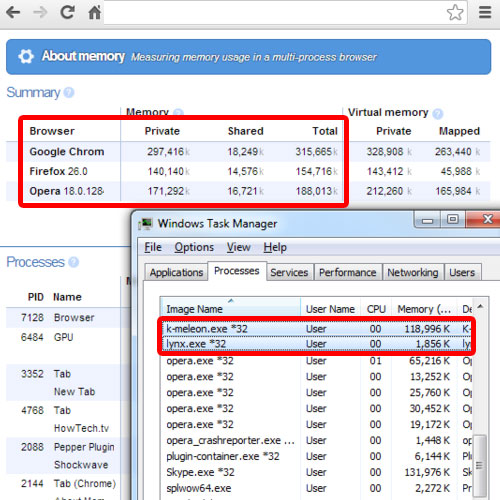The image size is (500, 500).
Task: Click Tab (Chrome) process entry PID 2144
Action: tap(68, 483)
